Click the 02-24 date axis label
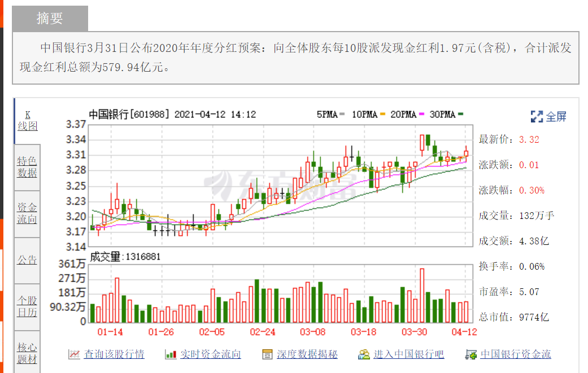Screen dimensions: 588x373 pyautogui.click(x=263, y=332)
